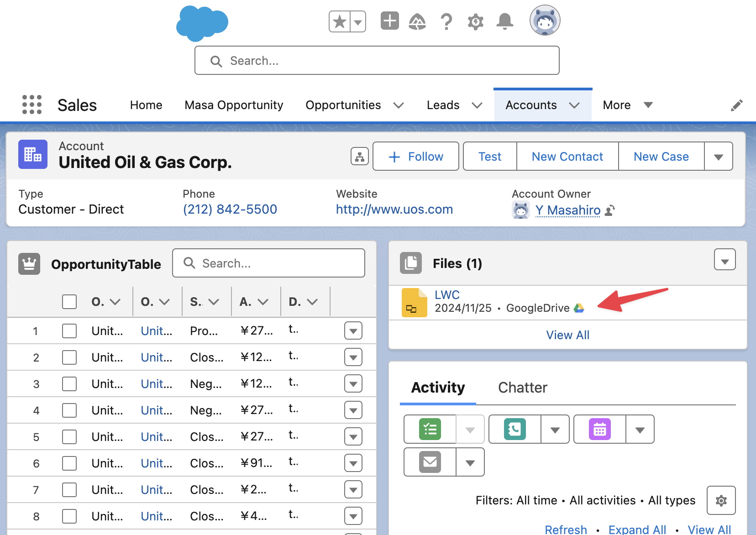Click the Salesforce cloud logo
The height and width of the screenshot is (535, 756).
[202, 23]
